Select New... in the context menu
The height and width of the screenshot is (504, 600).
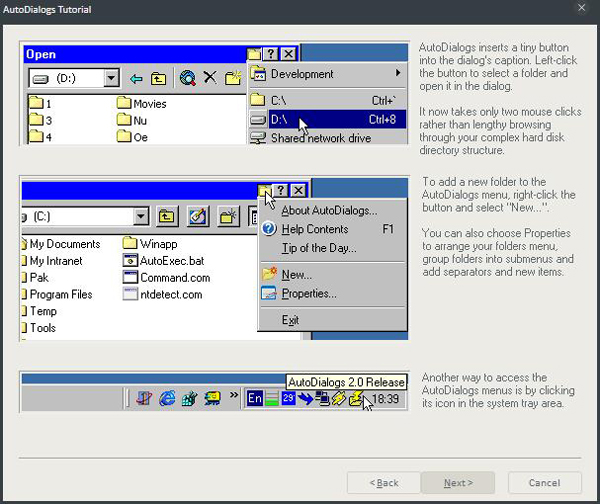point(332,274)
